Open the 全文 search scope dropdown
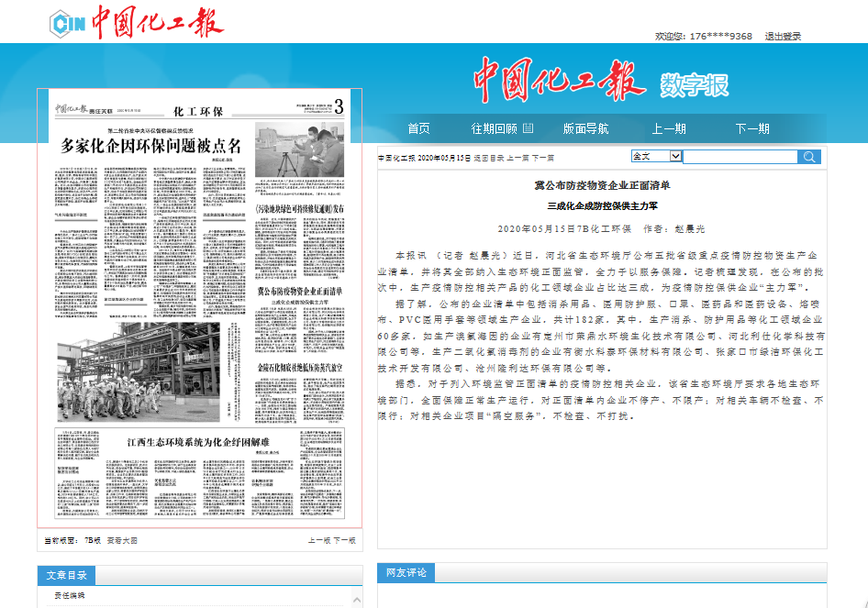This screenshot has width=868, height=608. (656, 157)
